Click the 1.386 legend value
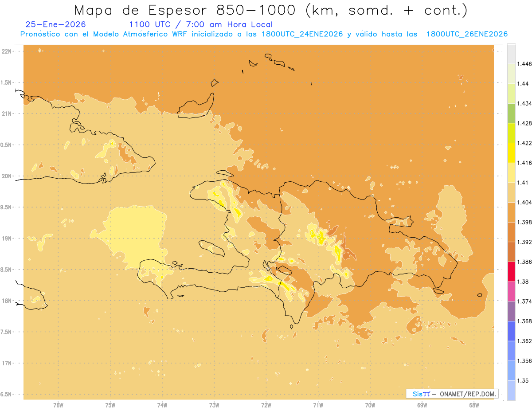The width and height of the screenshot is (532, 411). coord(524,262)
